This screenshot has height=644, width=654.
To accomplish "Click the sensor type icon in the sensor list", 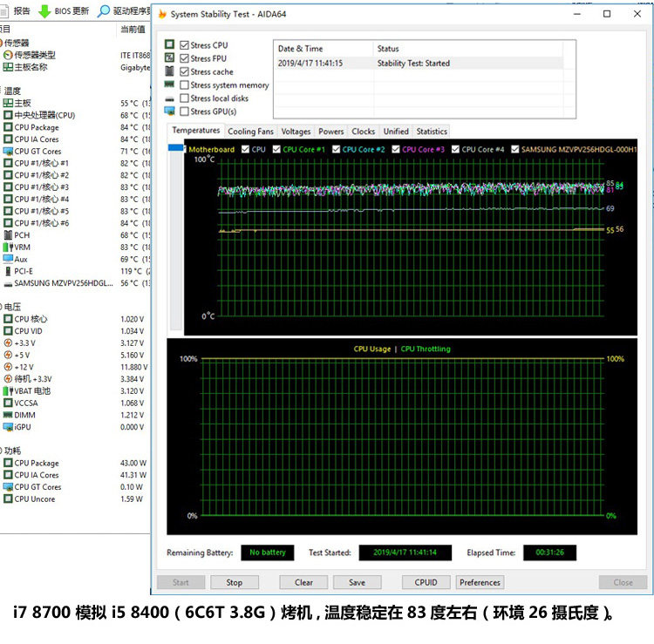I will click(x=8, y=55).
